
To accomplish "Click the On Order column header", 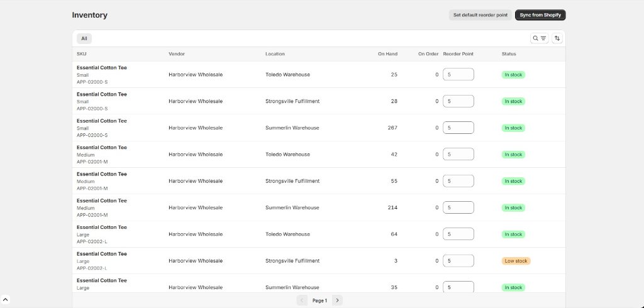I will [428, 54].
